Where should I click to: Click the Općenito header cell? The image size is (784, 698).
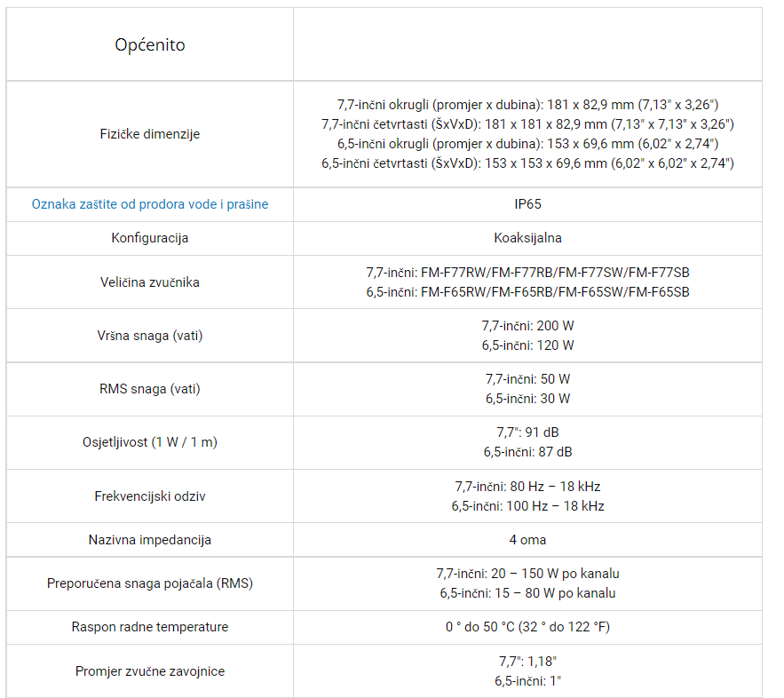coord(149,44)
